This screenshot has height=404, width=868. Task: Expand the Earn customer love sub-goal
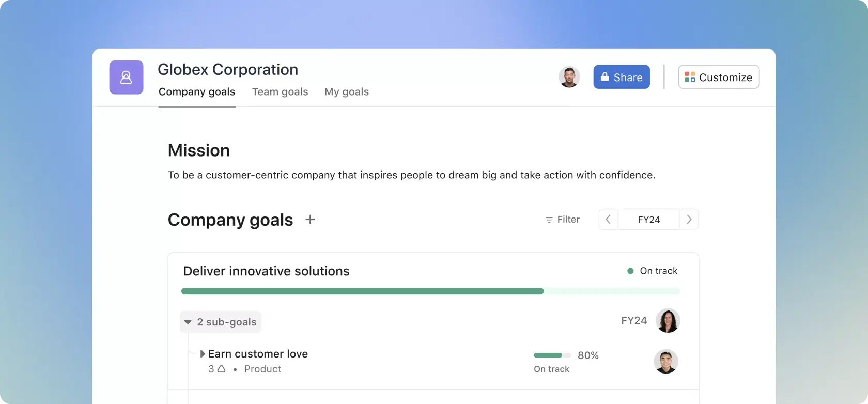coord(203,353)
